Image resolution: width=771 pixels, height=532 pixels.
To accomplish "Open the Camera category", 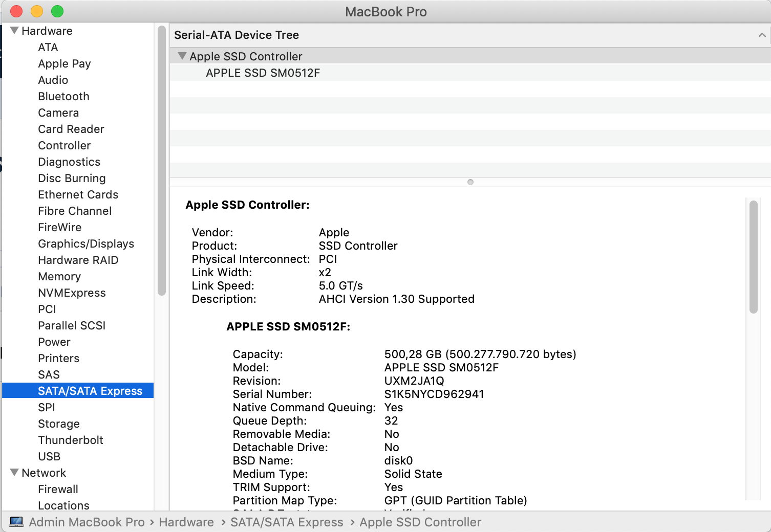I will tap(58, 113).
